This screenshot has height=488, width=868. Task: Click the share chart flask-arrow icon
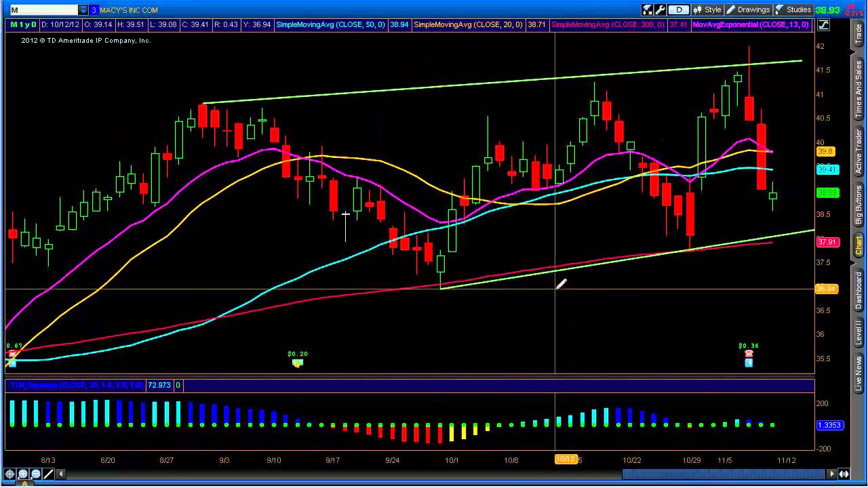tap(648, 9)
